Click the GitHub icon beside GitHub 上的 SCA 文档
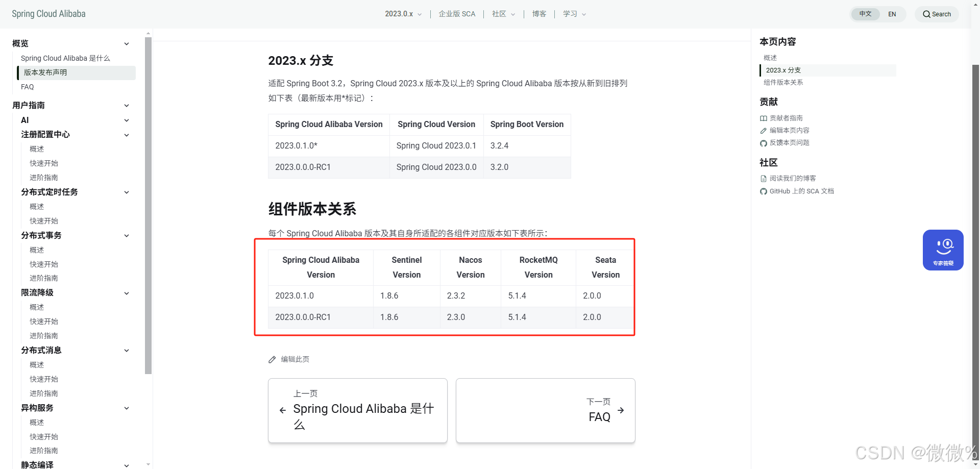Screen dimensions: 980x469 tap(764, 191)
